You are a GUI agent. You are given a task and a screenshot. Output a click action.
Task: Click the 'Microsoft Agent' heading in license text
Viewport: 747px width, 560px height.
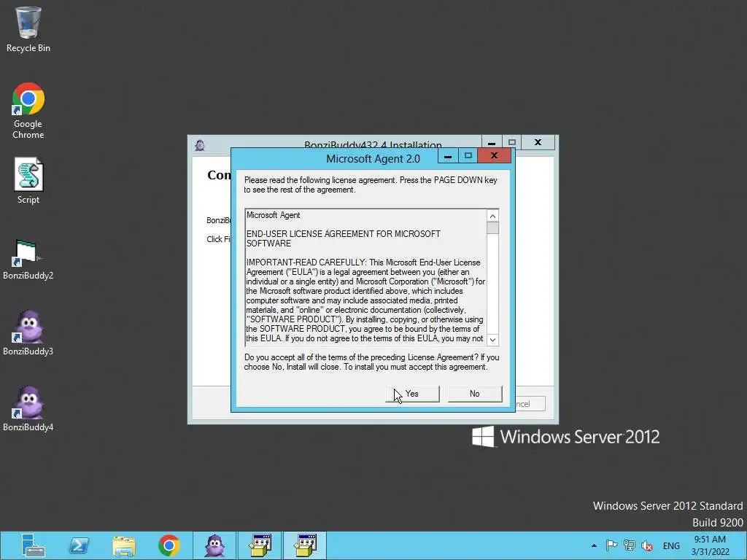click(x=274, y=215)
